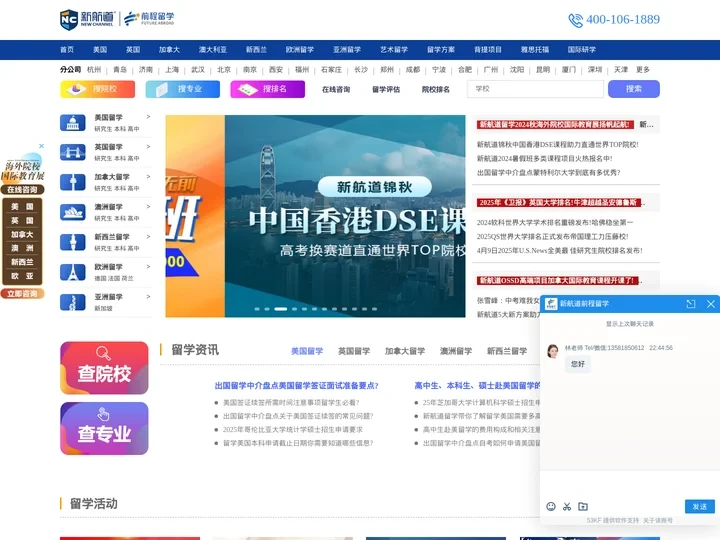
Task: Click the teacher avatar in chat
Action: [x=553, y=351]
